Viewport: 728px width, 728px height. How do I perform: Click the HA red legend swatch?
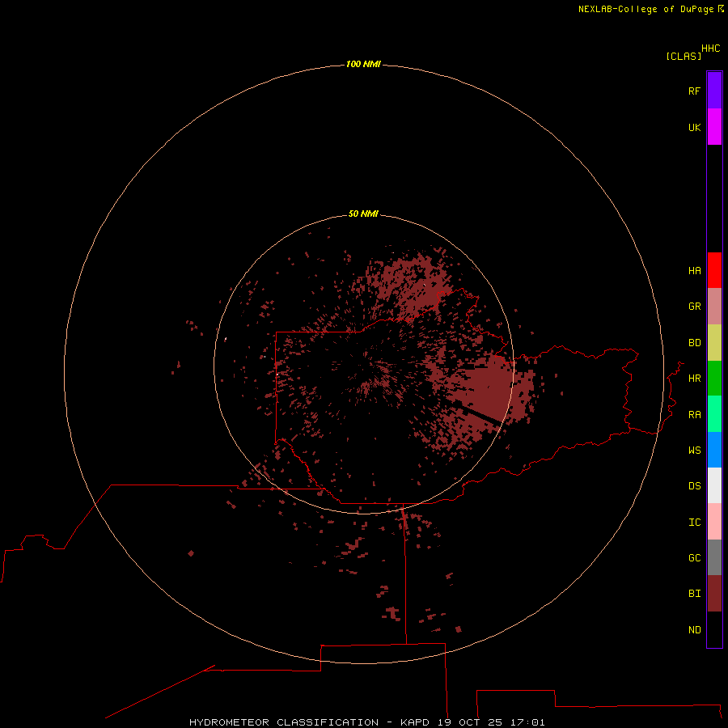[x=714, y=270]
